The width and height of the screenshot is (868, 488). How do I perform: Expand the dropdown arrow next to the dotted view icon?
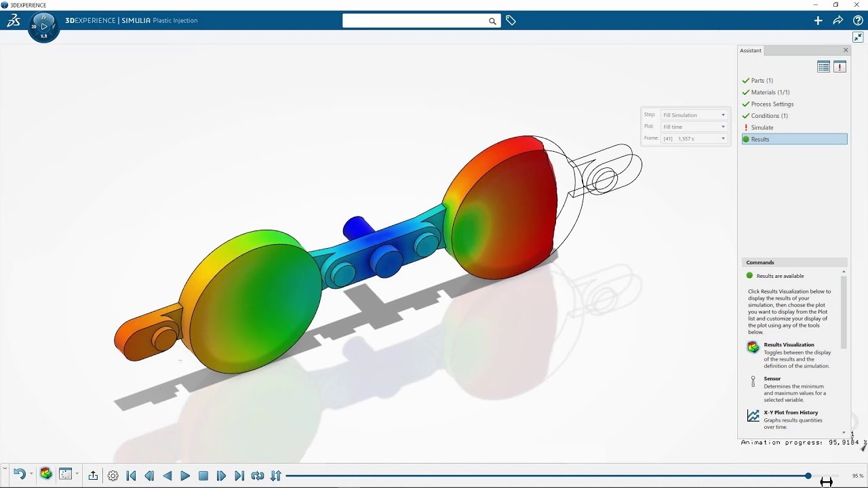[77, 474]
